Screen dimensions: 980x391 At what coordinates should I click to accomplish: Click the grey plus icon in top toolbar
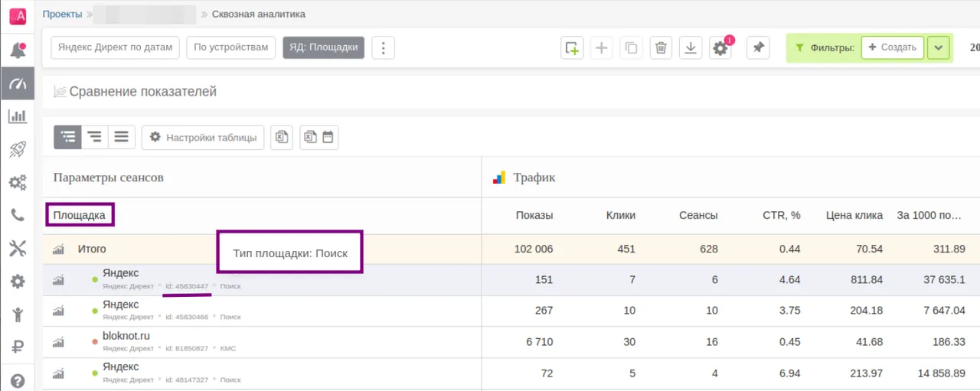point(602,47)
